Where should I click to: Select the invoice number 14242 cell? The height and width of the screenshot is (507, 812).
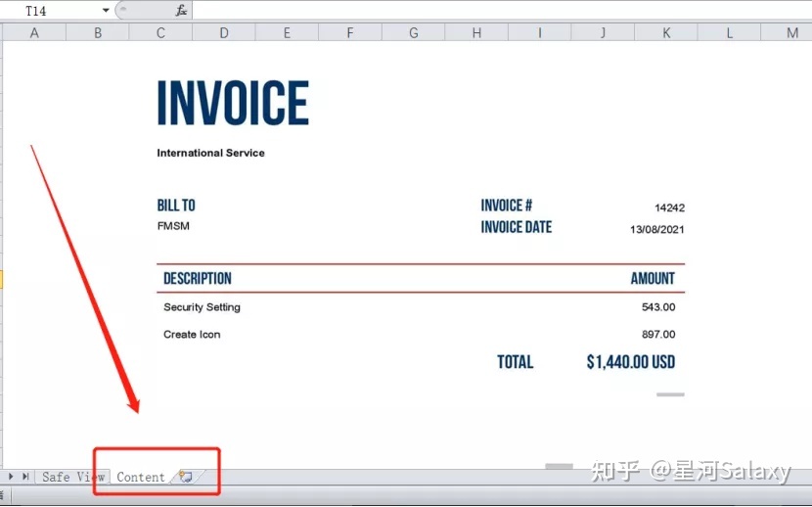[669, 207]
